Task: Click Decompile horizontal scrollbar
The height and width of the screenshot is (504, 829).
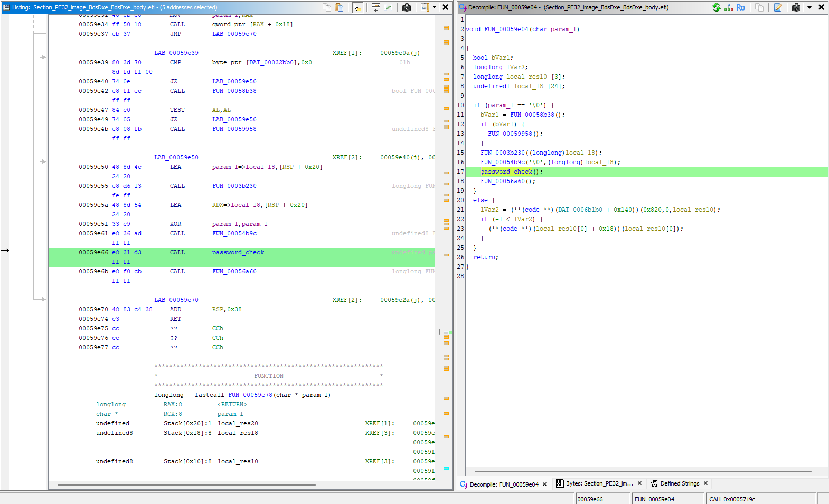Action: [643, 471]
